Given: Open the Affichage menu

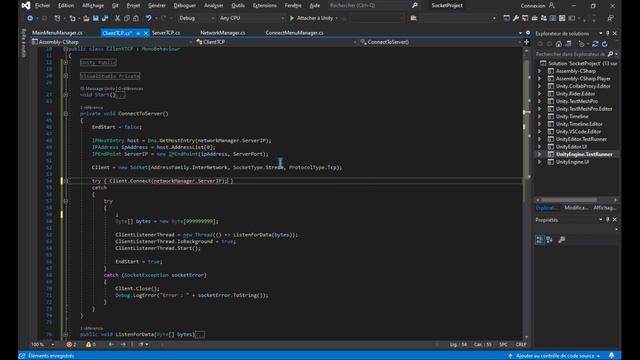Looking at the screenshot, I should click(x=93, y=6).
